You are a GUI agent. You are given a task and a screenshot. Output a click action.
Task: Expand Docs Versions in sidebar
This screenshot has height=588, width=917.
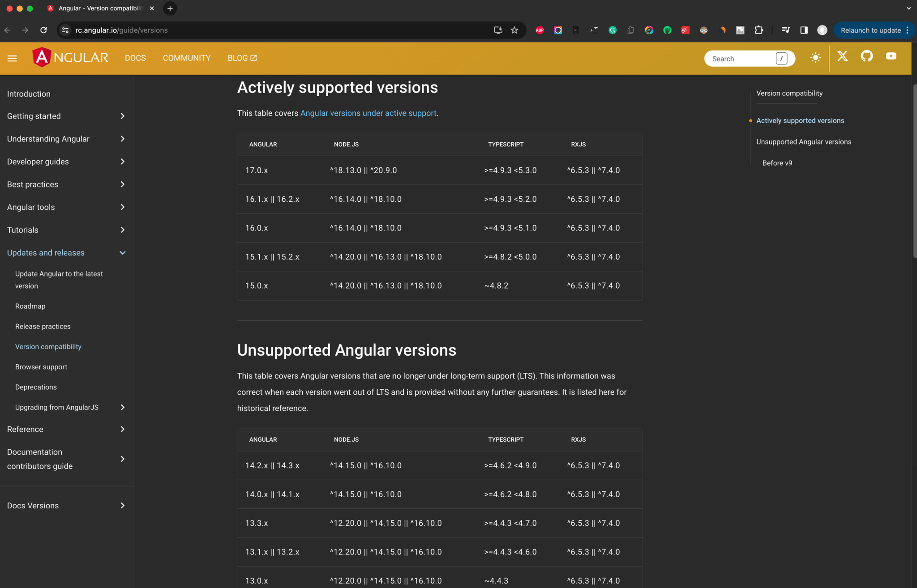tap(122, 506)
